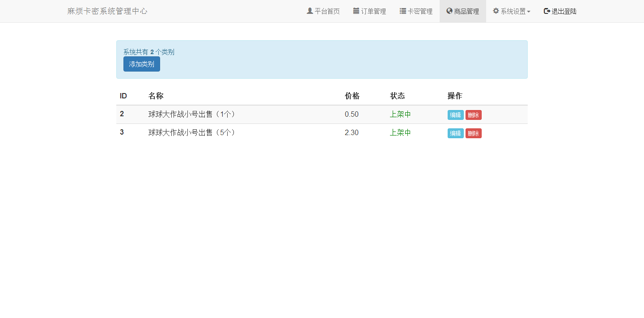Go to 订单管理 in the navbar
644x318 pixels.
point(369,11)
